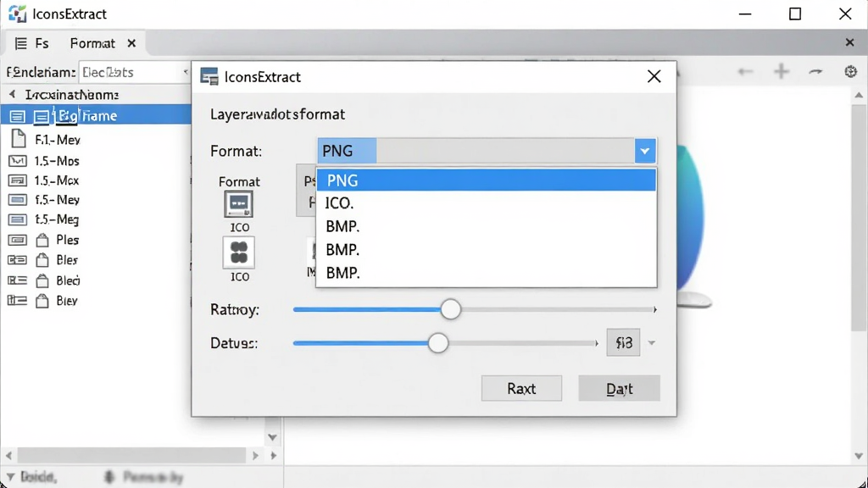868x488 pixels.
Task: Open the Fs menu tab
Action: click(42, 43)
